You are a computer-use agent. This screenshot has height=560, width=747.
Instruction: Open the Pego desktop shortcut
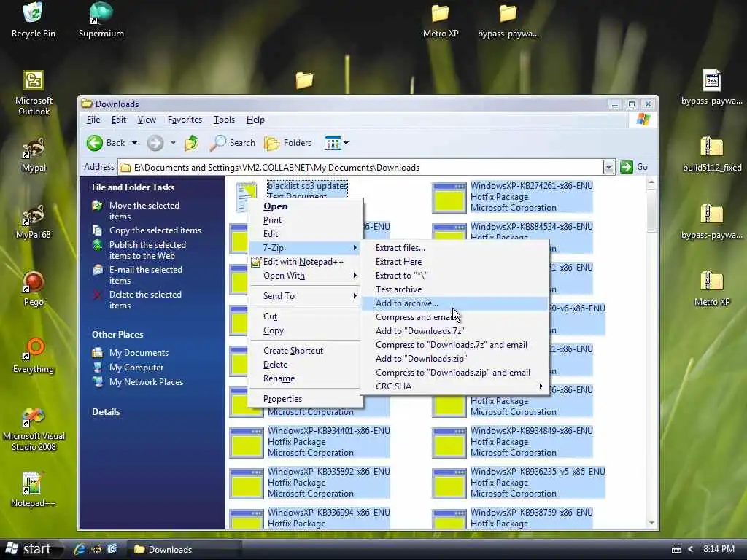click(34, 289)
